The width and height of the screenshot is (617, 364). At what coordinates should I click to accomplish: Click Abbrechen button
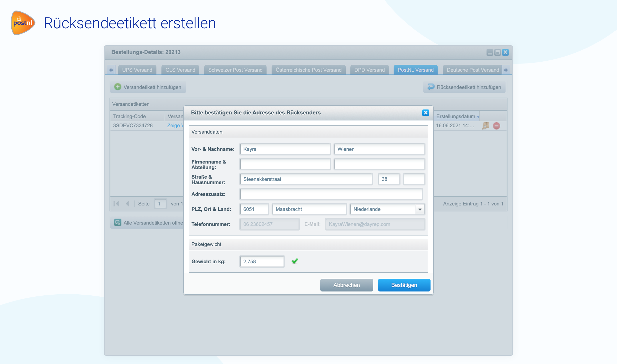tap(347, 285)
